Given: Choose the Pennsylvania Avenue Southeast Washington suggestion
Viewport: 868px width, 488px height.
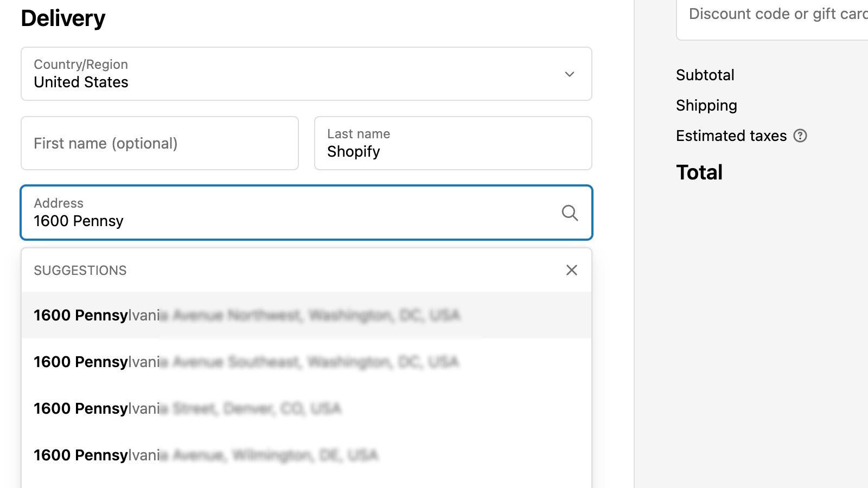Looking at the screenshot, I should [247, 362].
